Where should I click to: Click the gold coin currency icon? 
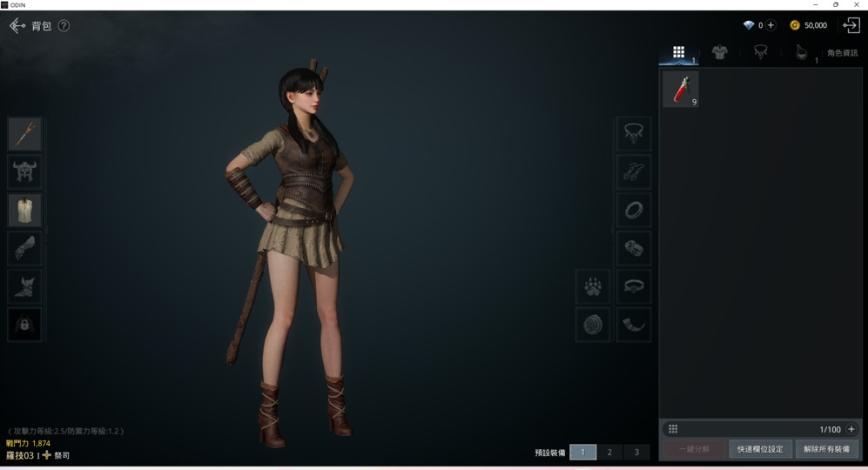[795, 25]
